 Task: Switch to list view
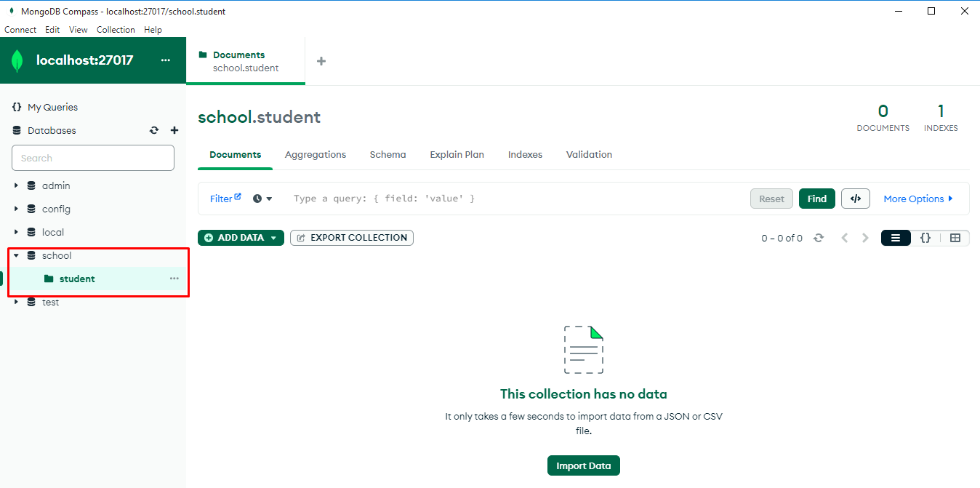896,238
